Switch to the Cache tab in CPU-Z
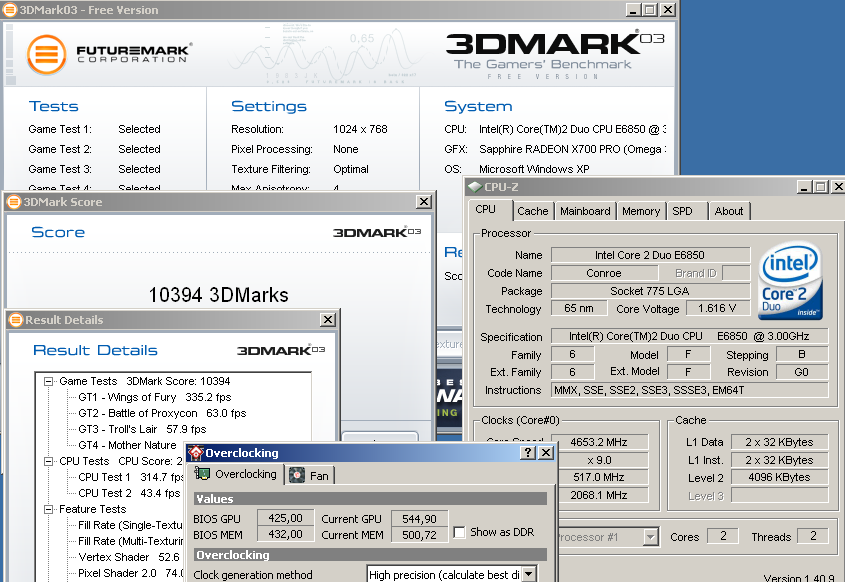 click(532, 211)
